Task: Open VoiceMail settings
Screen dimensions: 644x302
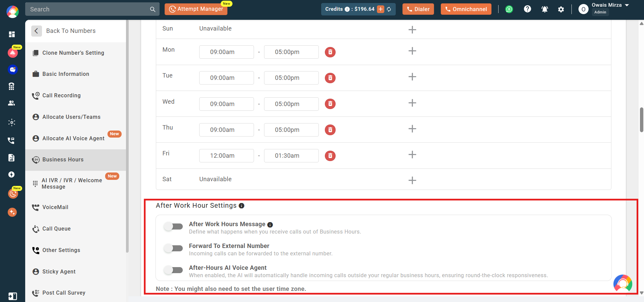Action: click(76, 207)
